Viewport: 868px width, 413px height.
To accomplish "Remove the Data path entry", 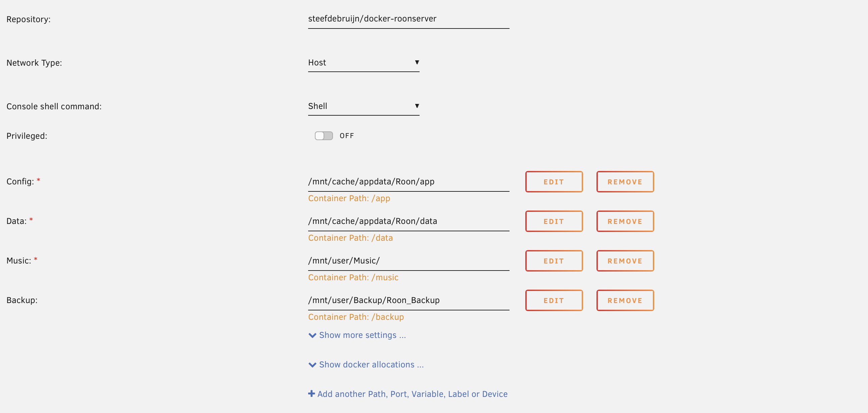I will 625,222.
